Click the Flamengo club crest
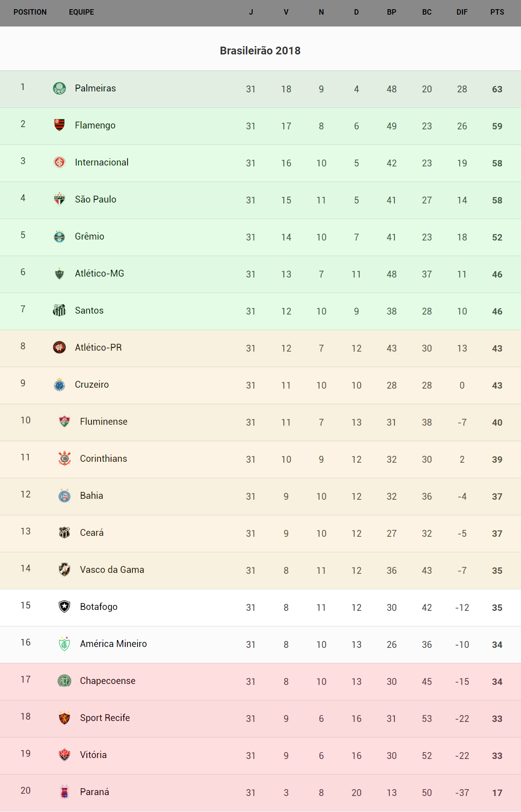 point(59,125)
